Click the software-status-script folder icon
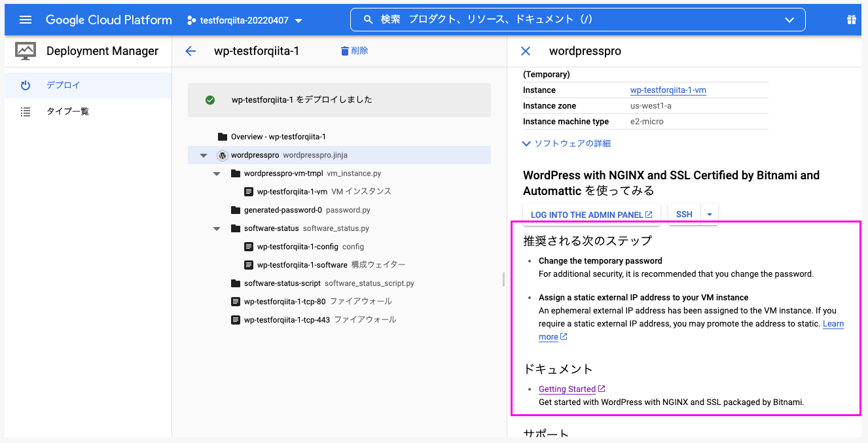Viewport: 868px width, 443px height. 236,283
